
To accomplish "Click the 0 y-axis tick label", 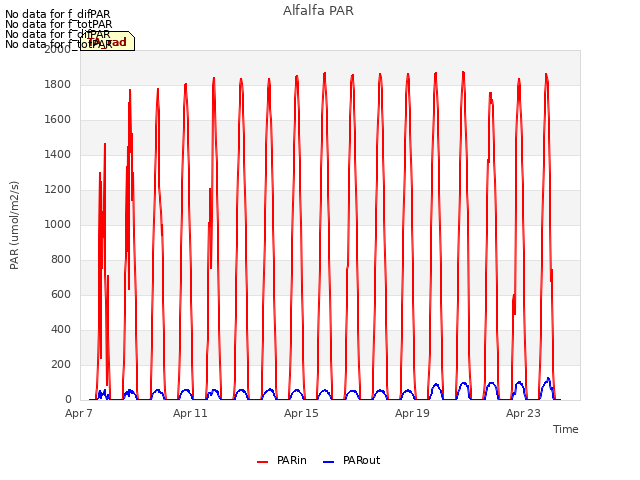I will pyautogui.click(x=68, y=400).
